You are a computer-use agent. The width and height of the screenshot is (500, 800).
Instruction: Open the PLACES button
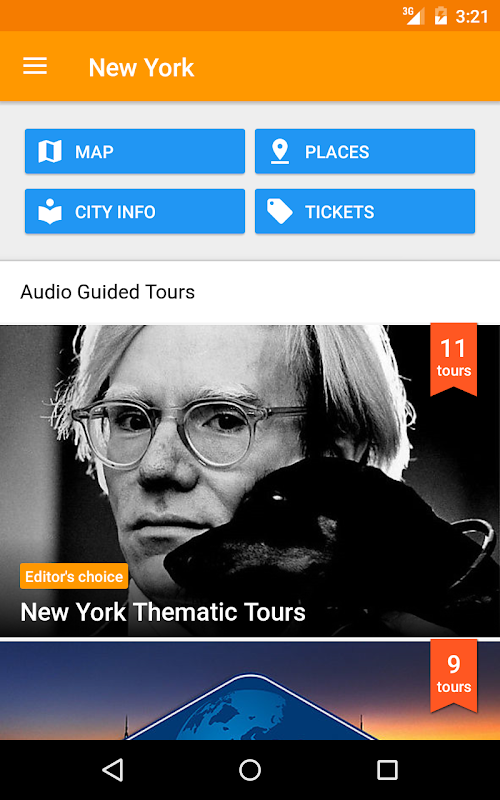(365, 151)
